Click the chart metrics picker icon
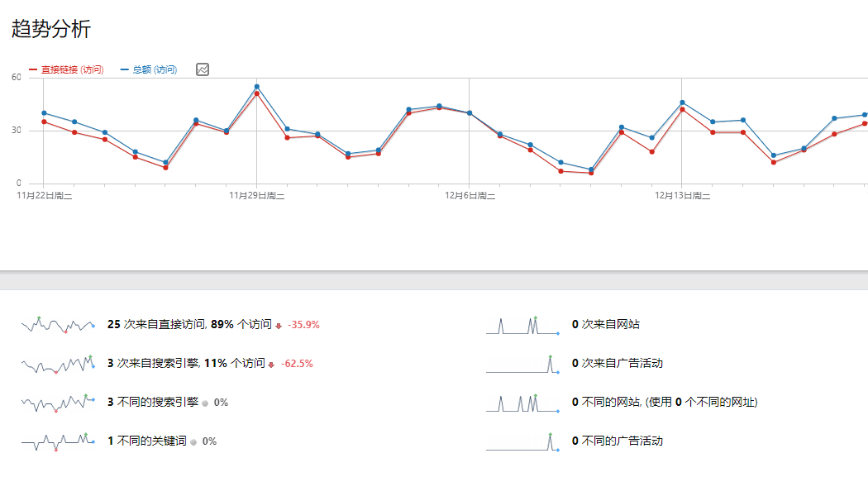The height and width of the screenshot is (477, 868). pos(203,69)
